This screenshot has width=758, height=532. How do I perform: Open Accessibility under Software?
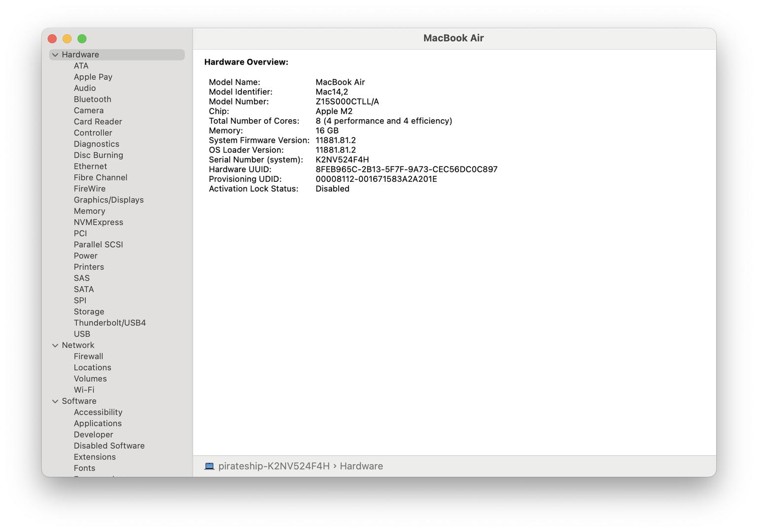[98, 412]
